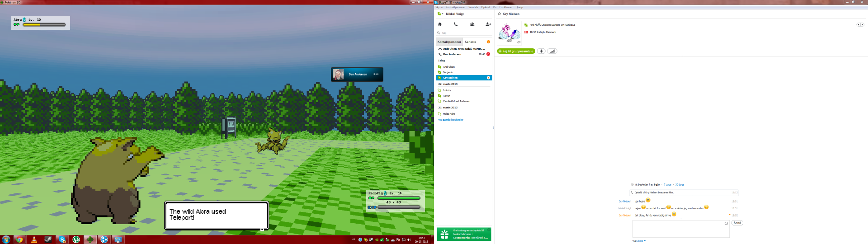This screenshot has width=868, height=244.
Task: Click the create group icon in Skype
Action: tap(472, 24)
